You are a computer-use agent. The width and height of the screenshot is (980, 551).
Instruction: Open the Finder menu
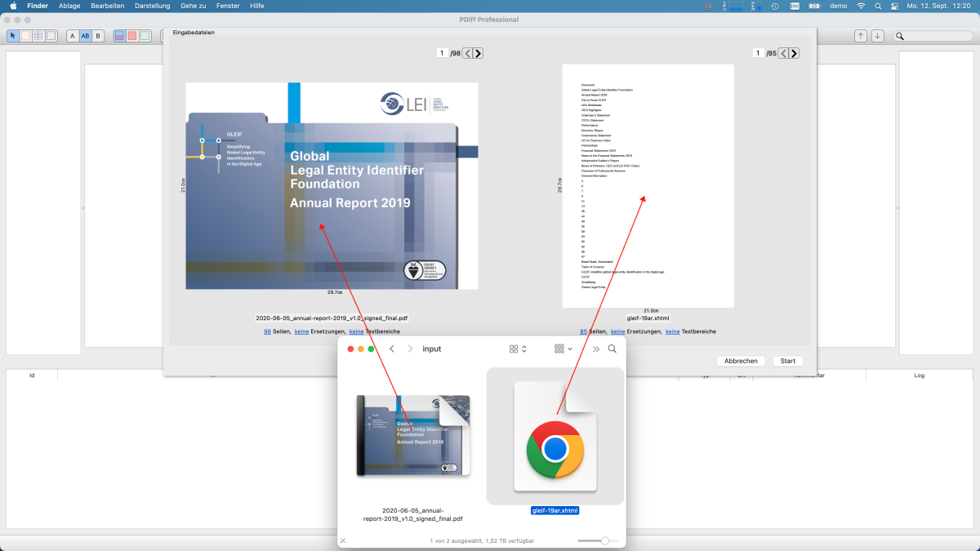(38, 6)
